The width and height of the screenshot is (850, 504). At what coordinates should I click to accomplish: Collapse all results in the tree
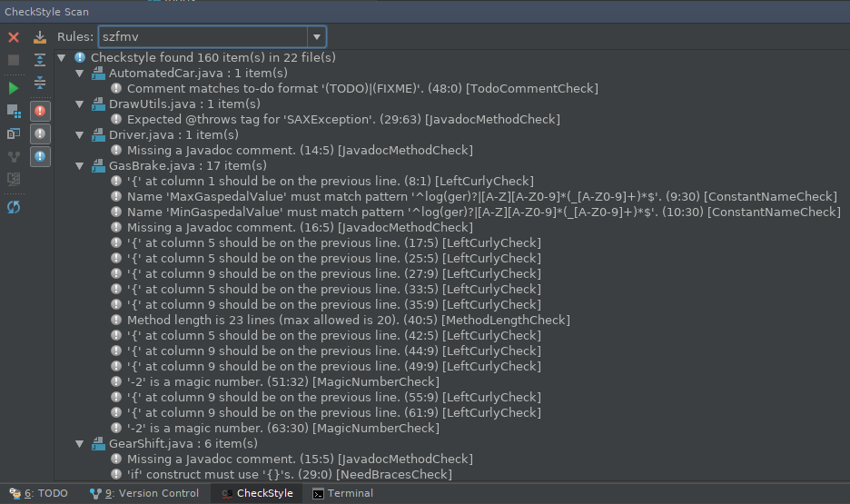pos(40,84)
